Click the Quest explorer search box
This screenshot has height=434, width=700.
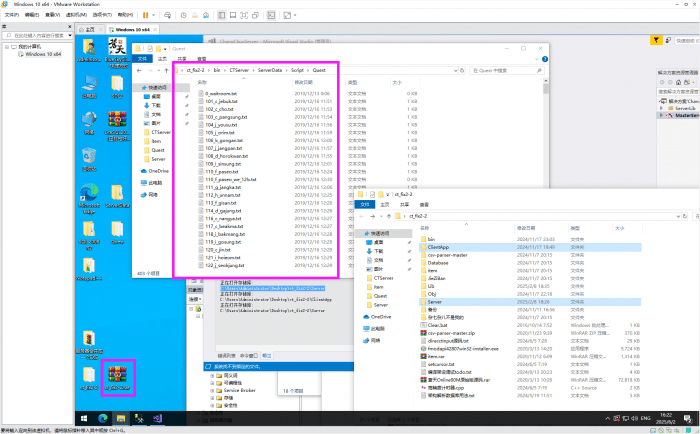coord(507,71)
